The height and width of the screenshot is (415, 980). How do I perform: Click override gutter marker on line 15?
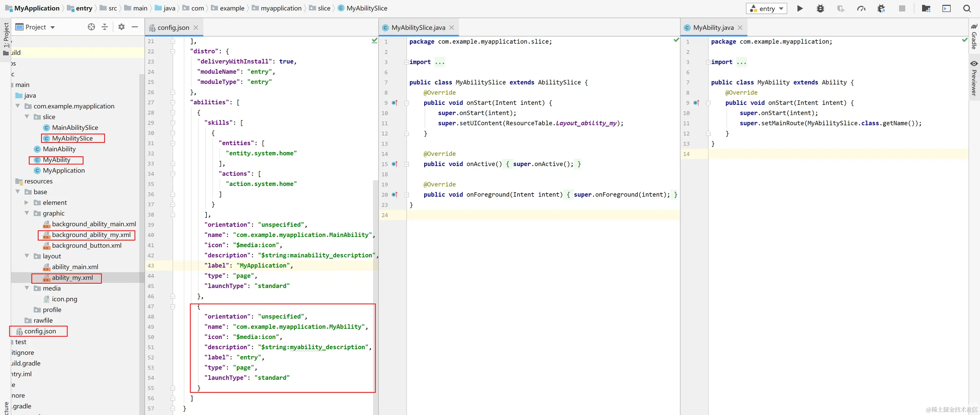point(394,164)
